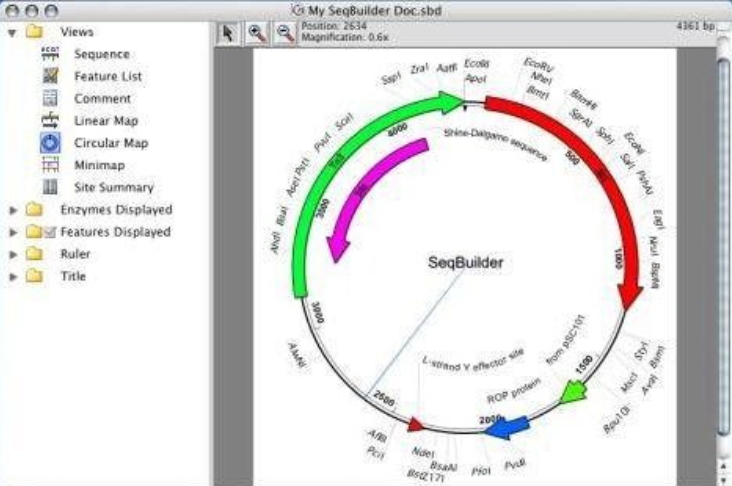
Task: Click the ScaI enzyme site label
Action: tap(345, 122)
